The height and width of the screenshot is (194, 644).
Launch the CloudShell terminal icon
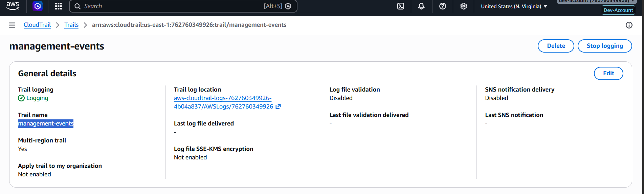(x=401, y=6)
